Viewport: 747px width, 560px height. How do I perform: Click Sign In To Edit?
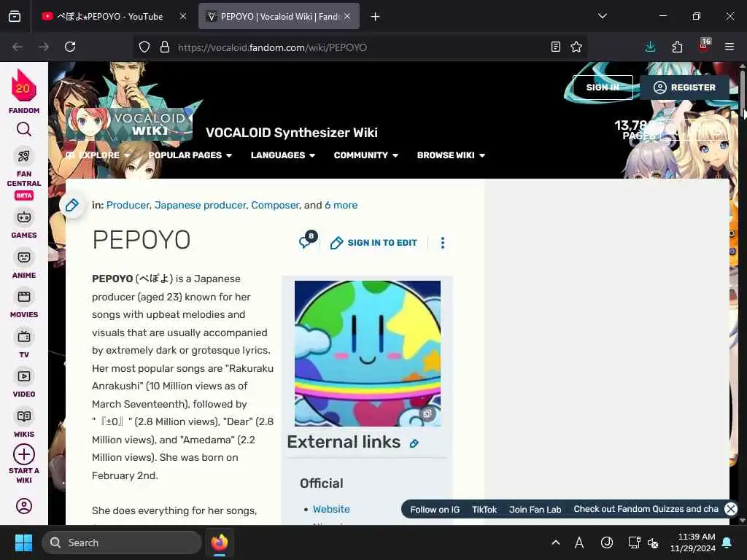[374, 243]
